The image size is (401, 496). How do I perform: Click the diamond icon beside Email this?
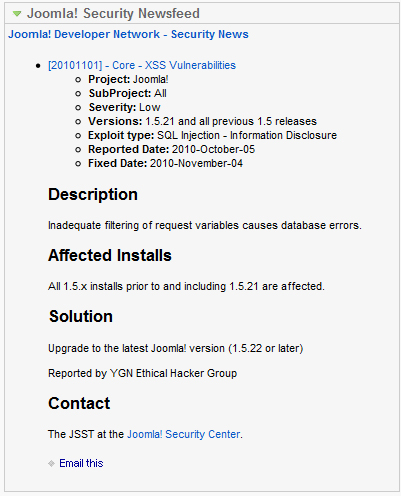tap(51, 463)
